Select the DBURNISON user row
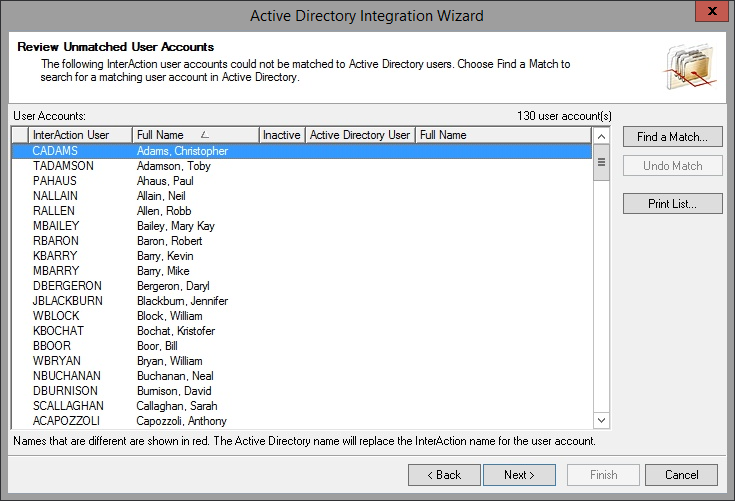Screen dimensions: 735x501 coord(302,391)
